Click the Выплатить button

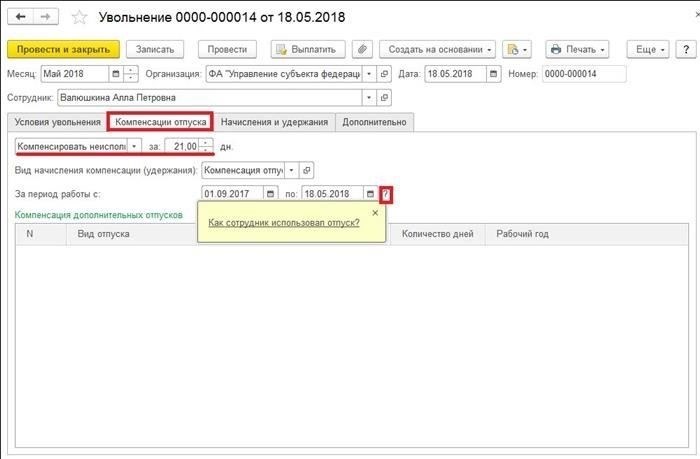pyautogui.click(x=309, y=49)
